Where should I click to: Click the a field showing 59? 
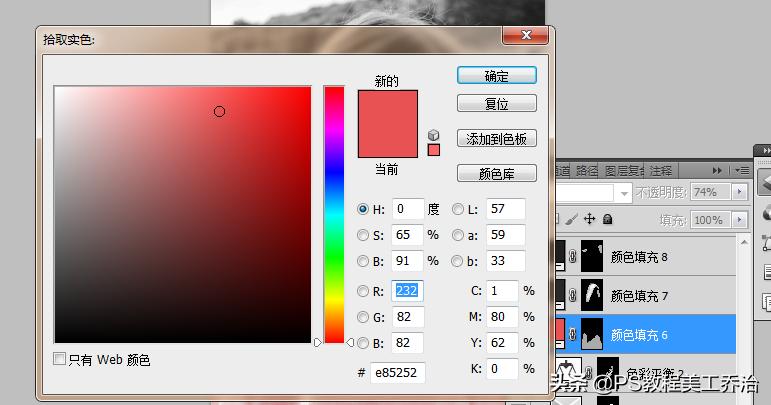[505, 235]
